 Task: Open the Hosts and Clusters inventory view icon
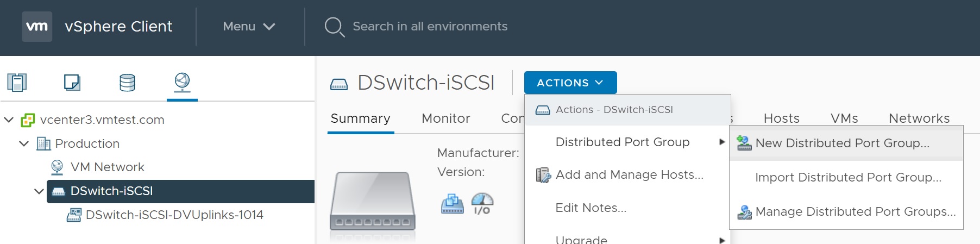17,83
